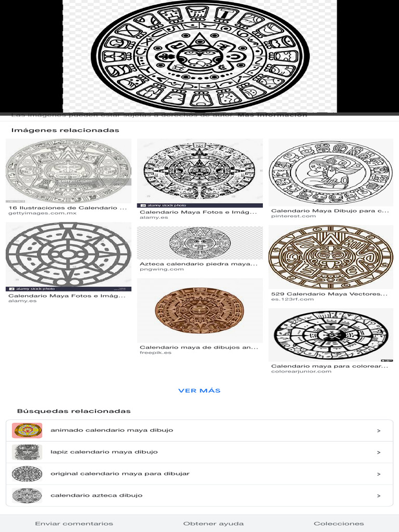Viewport: 399px width, 532px height.
Task: Open the 123rf.com Calendario Maya Vectores image
Action: (x=331, y=257)
